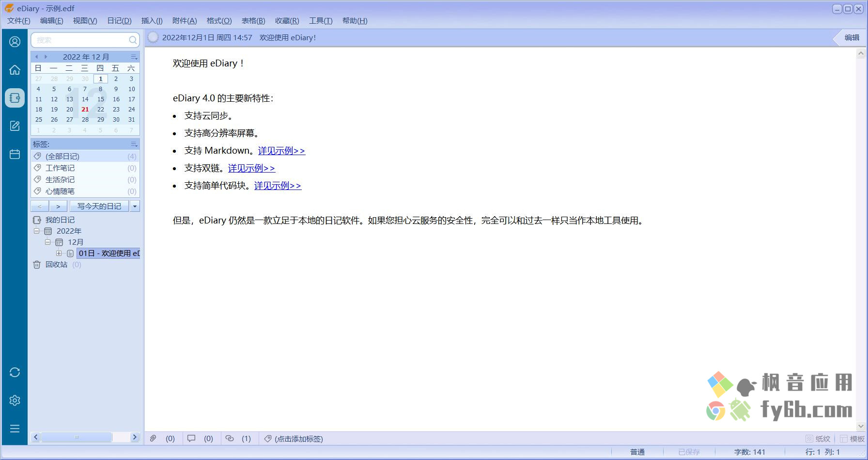Open the 视图(V) menu
Image resolution: width=868 pixels, height=460 pixels.
pos(85,20)
